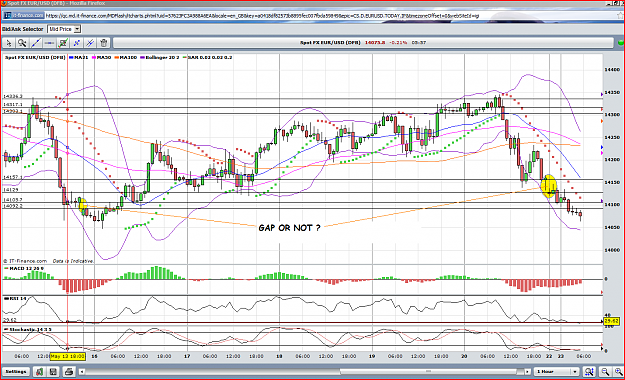Click the GAP OR NOT ? chart annotation

coord(289,228)
